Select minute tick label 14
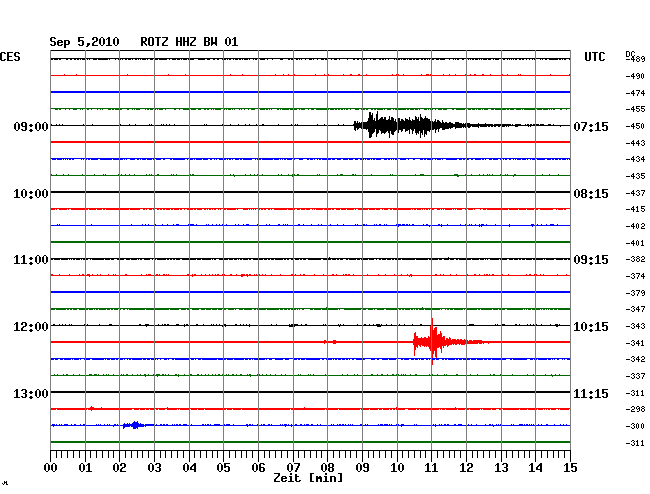 coord(535,468)
